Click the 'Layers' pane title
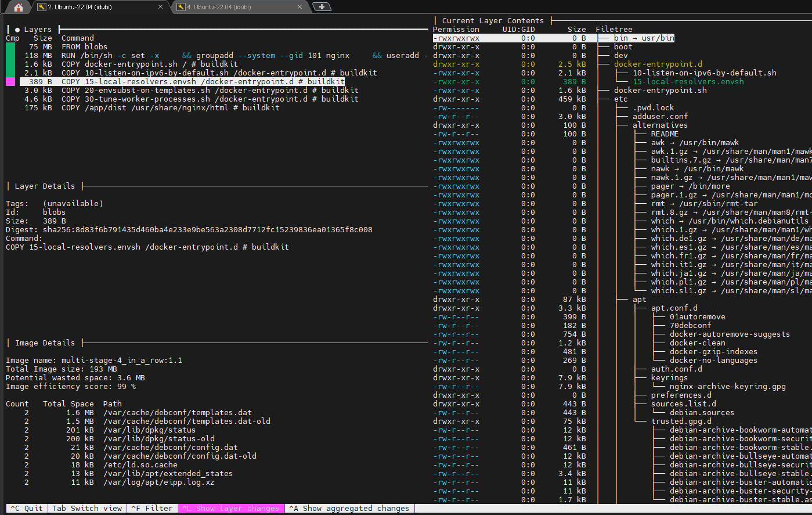This screenshot has width=812, height=515. pyautogui.click(x=38, y=29)
